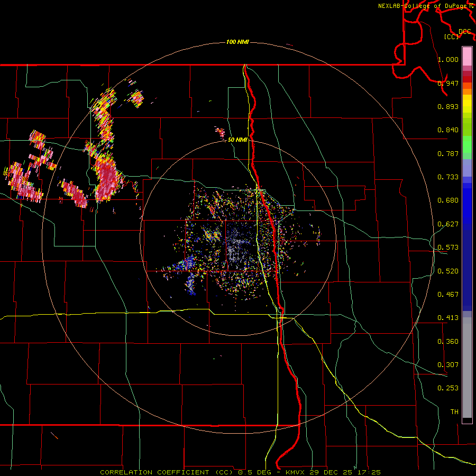Select the 0.253 scale value

(448, 388)
